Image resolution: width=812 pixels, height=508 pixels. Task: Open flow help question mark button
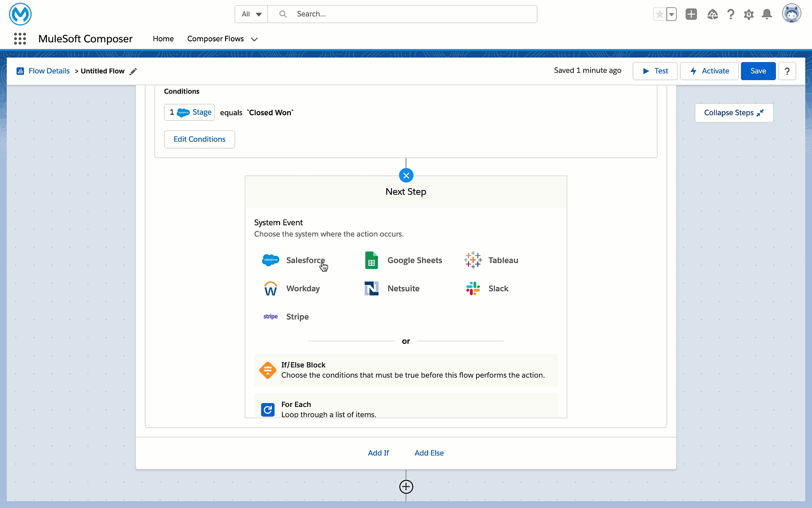(x=787, y=71)
